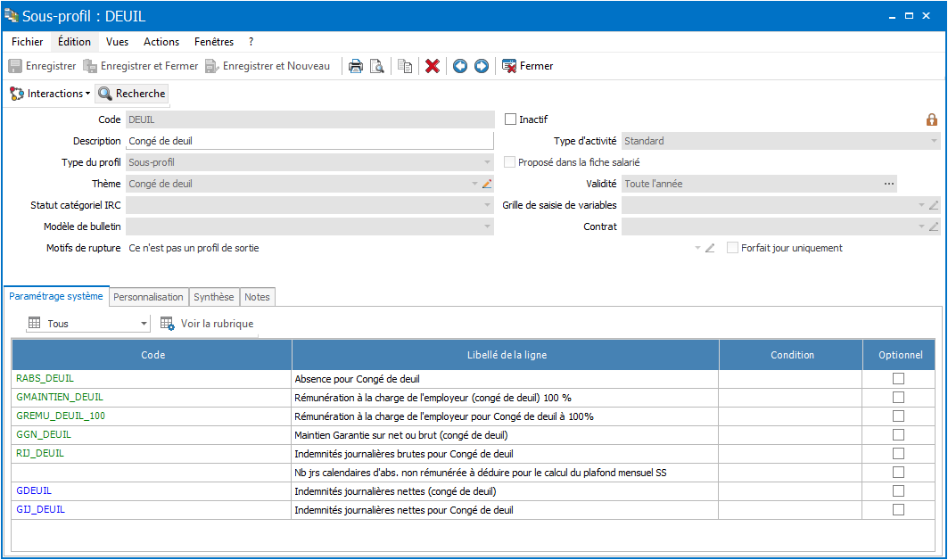This screenshot has width=948, height=560.
Task: Click Enregistrer et Fermer toolbar button
Action: click(x=140, y=66)
